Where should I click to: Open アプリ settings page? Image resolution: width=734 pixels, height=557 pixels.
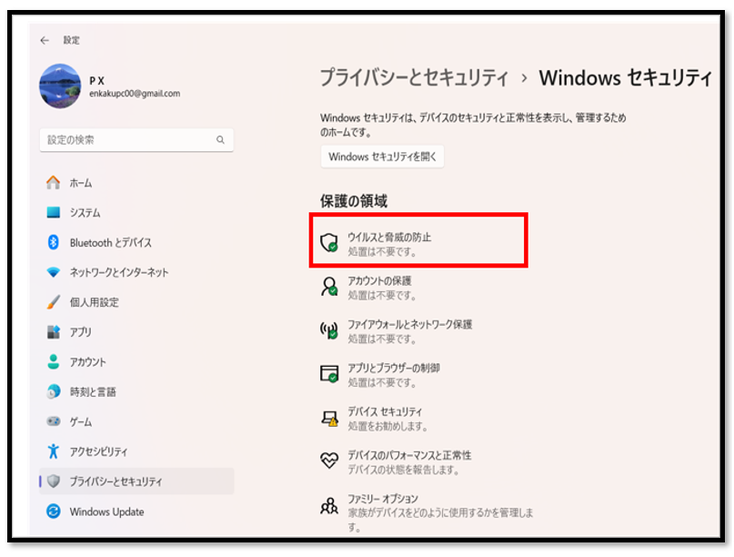tap(136, 332)
